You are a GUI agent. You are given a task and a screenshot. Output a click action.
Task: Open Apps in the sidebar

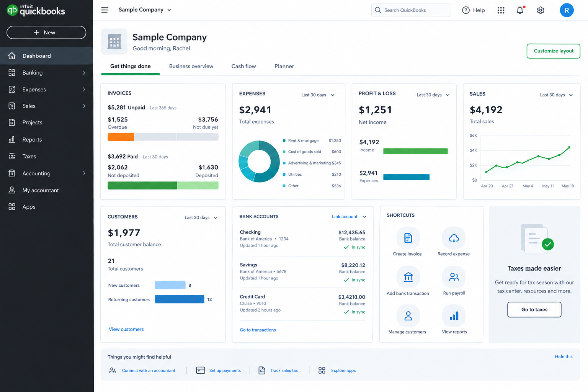click(46, 207)
